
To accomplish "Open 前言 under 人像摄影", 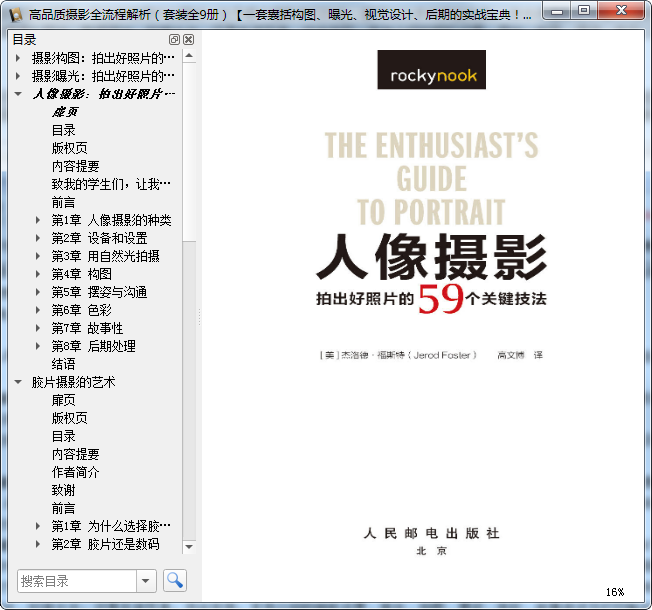I will coord(63,202).
